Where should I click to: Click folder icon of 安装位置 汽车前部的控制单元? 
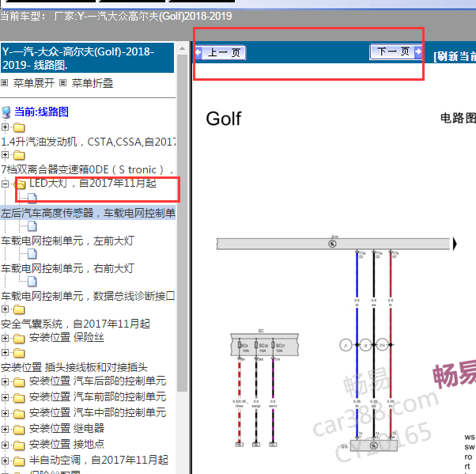click(19, 398)
